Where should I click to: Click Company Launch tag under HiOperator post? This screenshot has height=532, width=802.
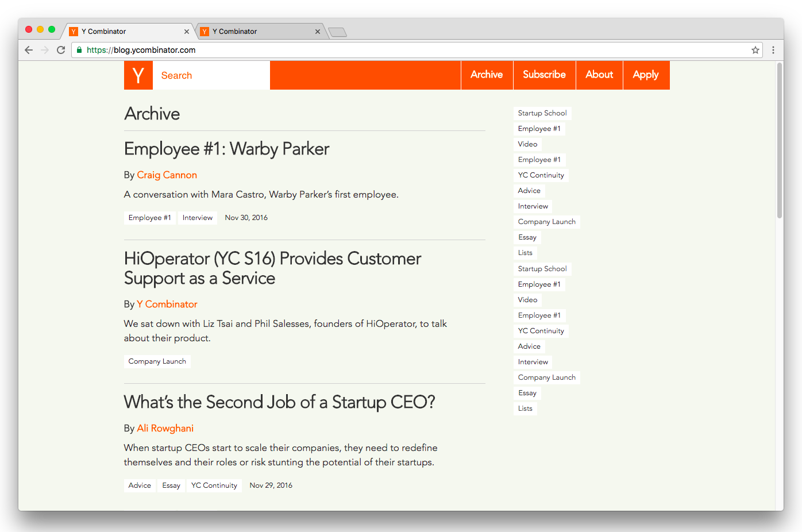pyautogui.click(x=157, y=361)
